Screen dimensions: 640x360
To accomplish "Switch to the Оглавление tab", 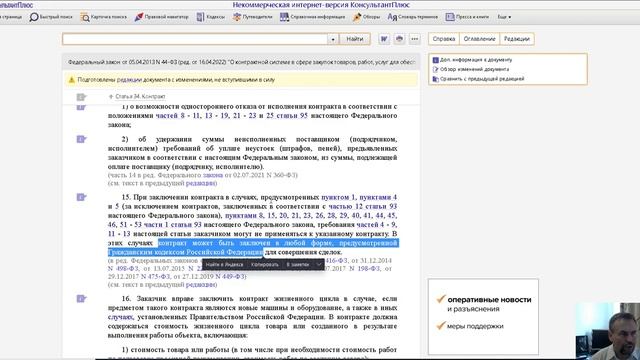I will tap(479, 39).
